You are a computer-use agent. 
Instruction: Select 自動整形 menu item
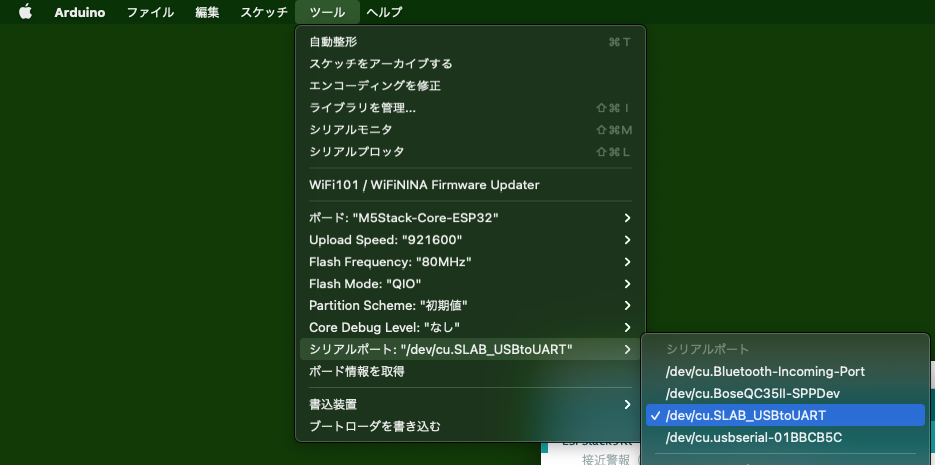[x=470, y=42]
